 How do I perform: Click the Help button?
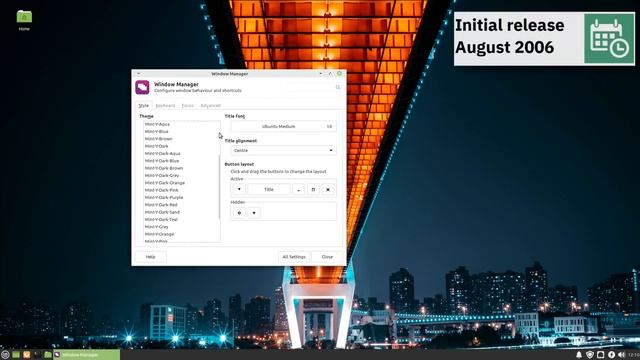[151, 257]
